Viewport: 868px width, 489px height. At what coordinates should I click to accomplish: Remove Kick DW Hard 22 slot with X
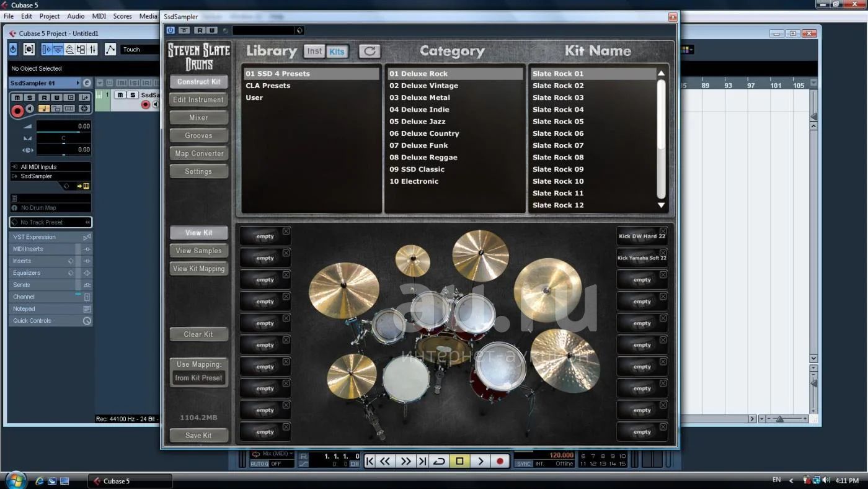[x=663, y=231]
